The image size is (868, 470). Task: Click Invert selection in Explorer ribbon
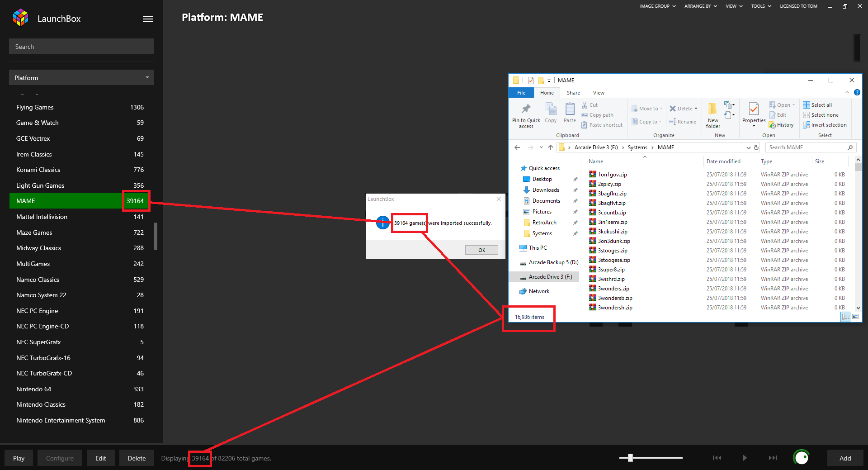pyautogui.click(x=825, y=125)
